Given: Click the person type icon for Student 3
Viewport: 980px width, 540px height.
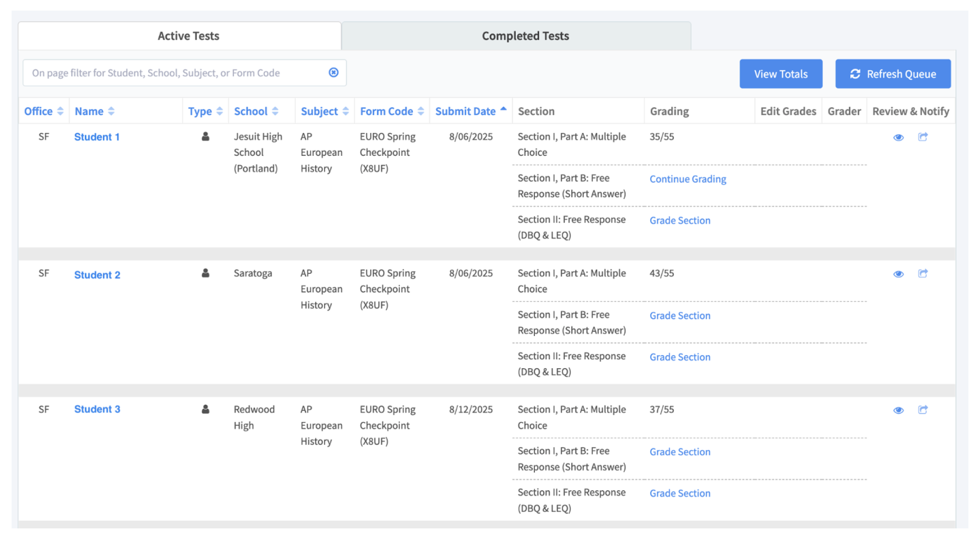Looking at the screenshot, I should click(205, 409).
